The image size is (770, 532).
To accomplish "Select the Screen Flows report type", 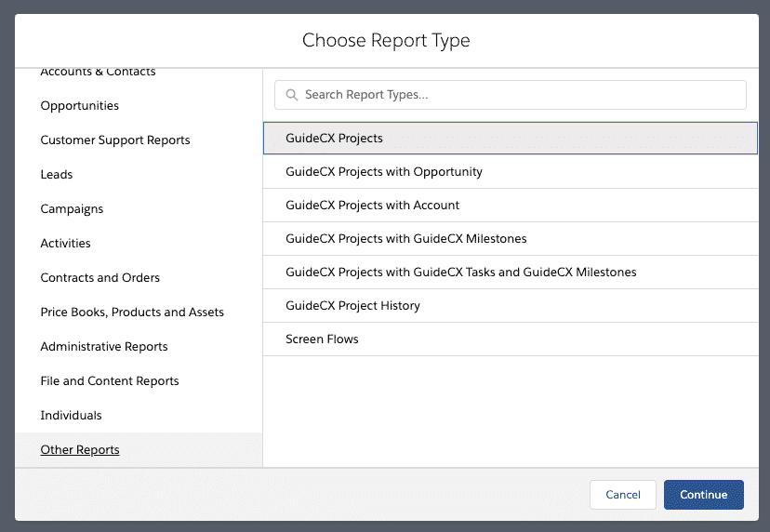I will [x=511, y=339].
